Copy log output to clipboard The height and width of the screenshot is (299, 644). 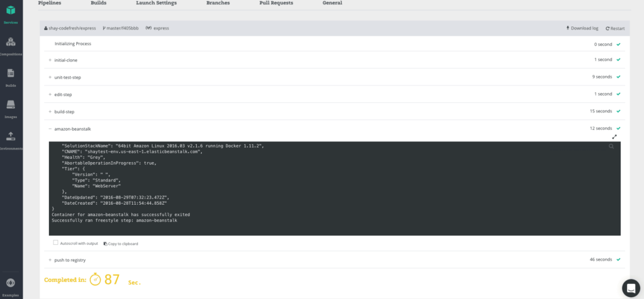click(x=121, y=244)
